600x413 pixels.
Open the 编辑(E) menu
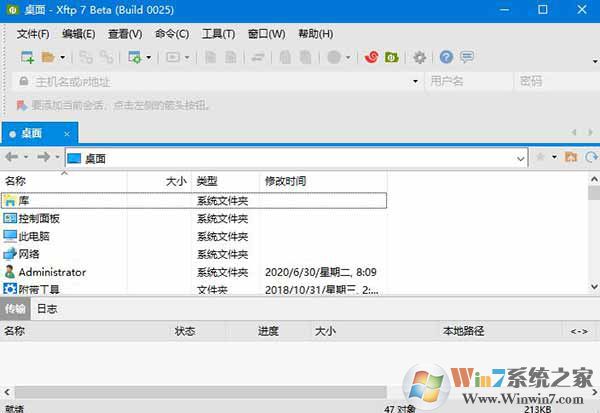[x=78, y=34]
